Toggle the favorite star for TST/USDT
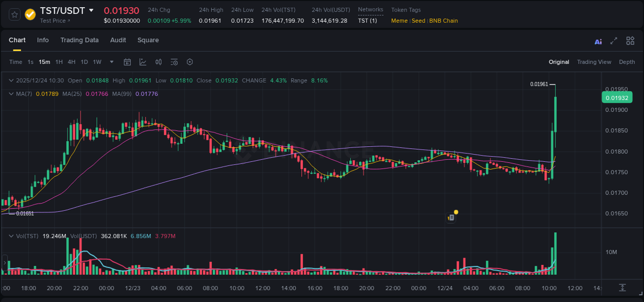This screenshot has height=302, width=644. click(14, 14)
